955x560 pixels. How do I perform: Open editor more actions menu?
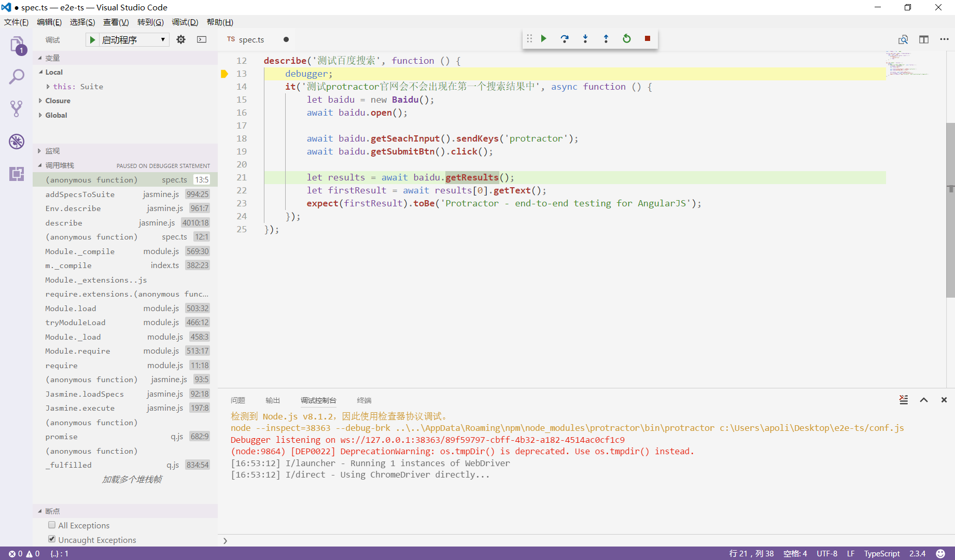click(x=944, y=39)
